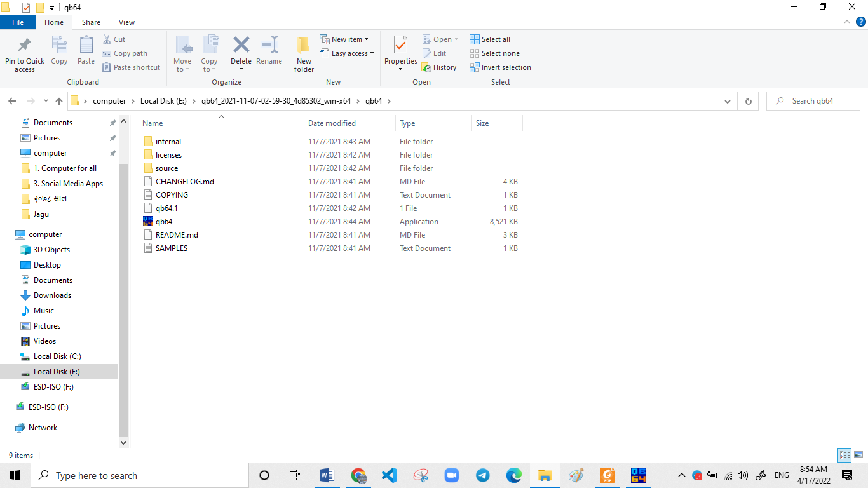868x488 pixels.
Task: Click Invert selection in ribbon
Action: (x=500, y=67)
